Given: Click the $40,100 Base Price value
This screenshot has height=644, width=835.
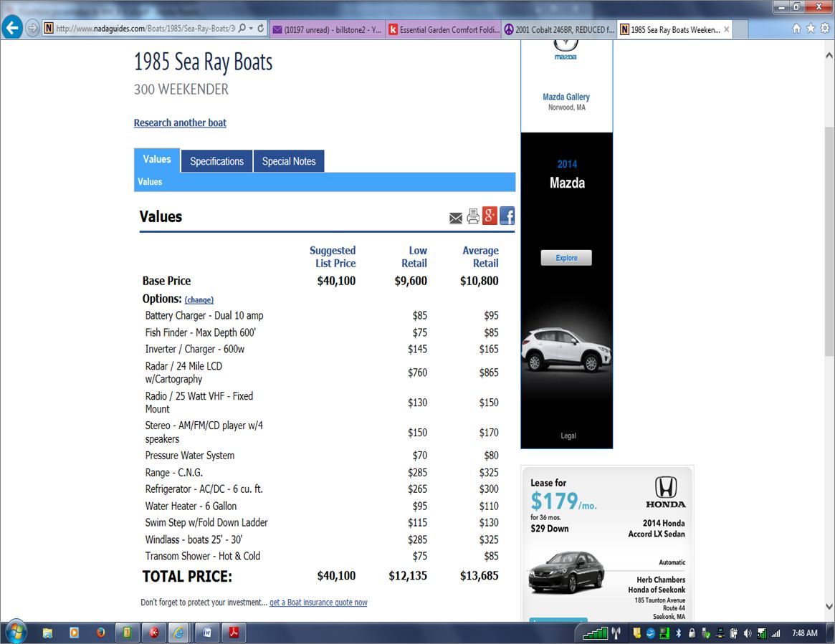Looking at the screenshot, I should (336, 281).
